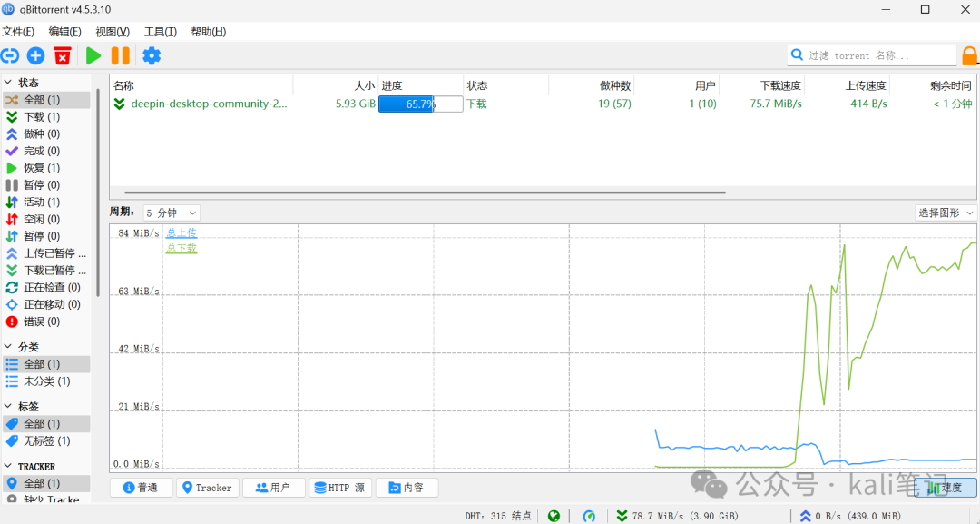
Task: Open the 编辑(E) menu
Action: pyautogui.click(x=65, y=31)
